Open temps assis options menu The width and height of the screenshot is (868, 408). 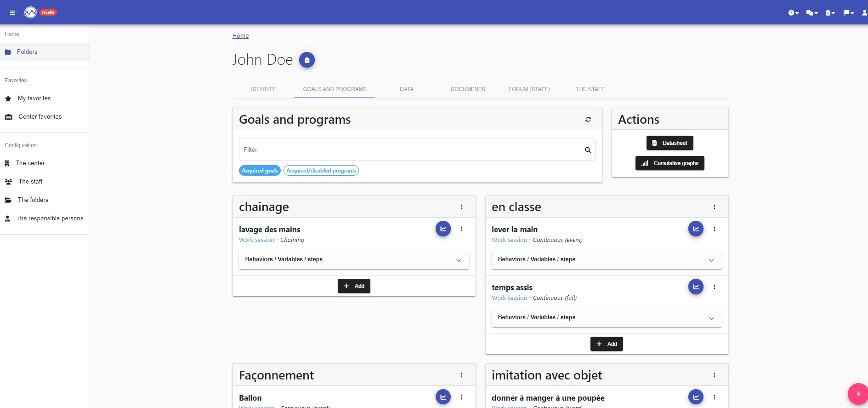coord(715,287)
